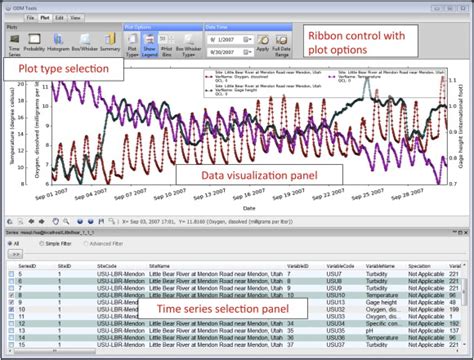Uncheck the box for SeriesID 10

pyautogui.click(x=11, y=309)
